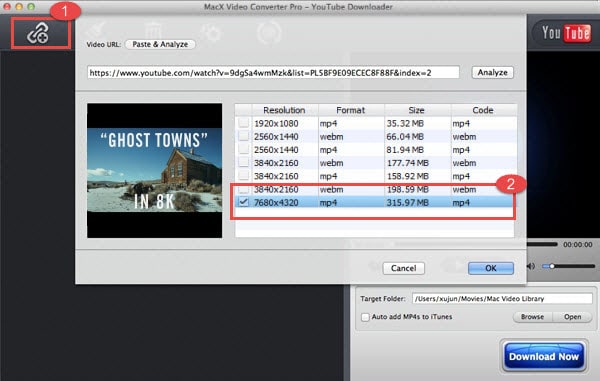This screenshot has width=600, height=381.
Task: Mute via the speaker volume icon
Action: pyautogui.click(x=530, y=266)
